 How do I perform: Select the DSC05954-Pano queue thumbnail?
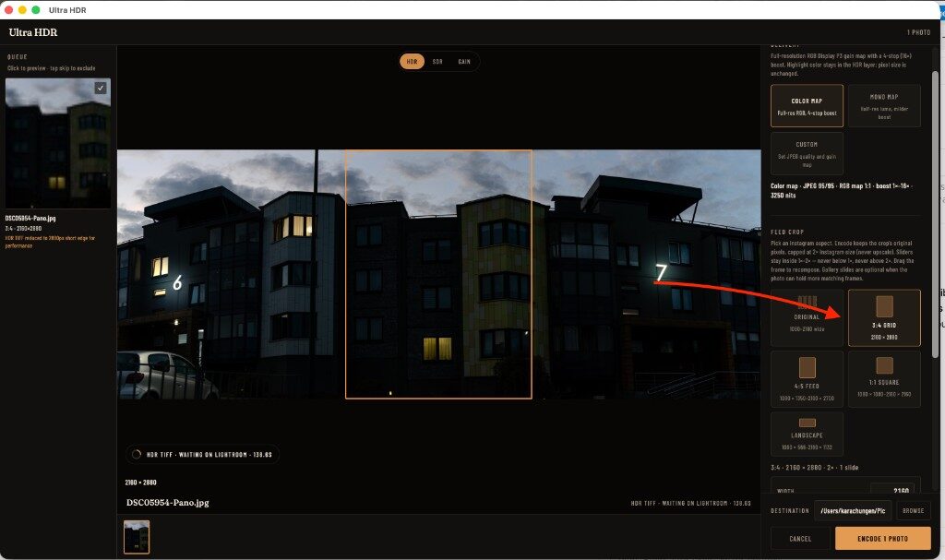click(58, 144)
